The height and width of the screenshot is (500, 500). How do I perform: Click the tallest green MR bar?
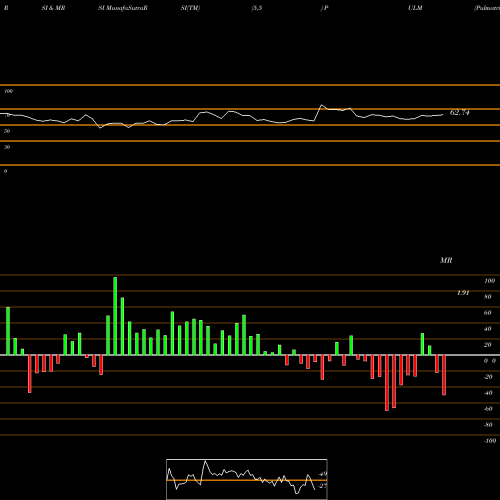[x=115, y=316]
